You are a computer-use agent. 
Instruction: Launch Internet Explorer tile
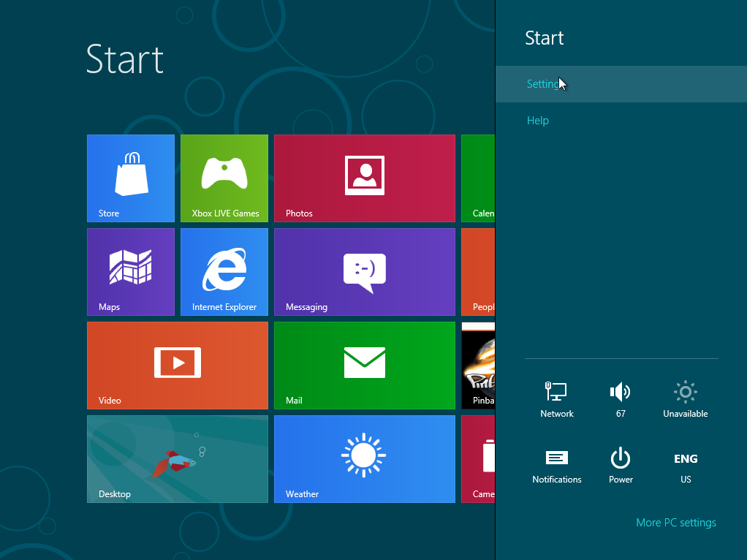pyautogui.click(x=224, y=272)
